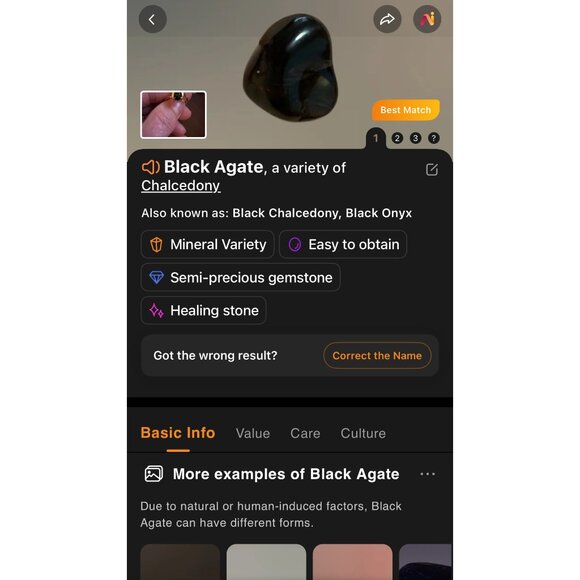Screen dimensions: 580x580
Task: Open the Chalcedony link
Action: click(x=181, y=186)
